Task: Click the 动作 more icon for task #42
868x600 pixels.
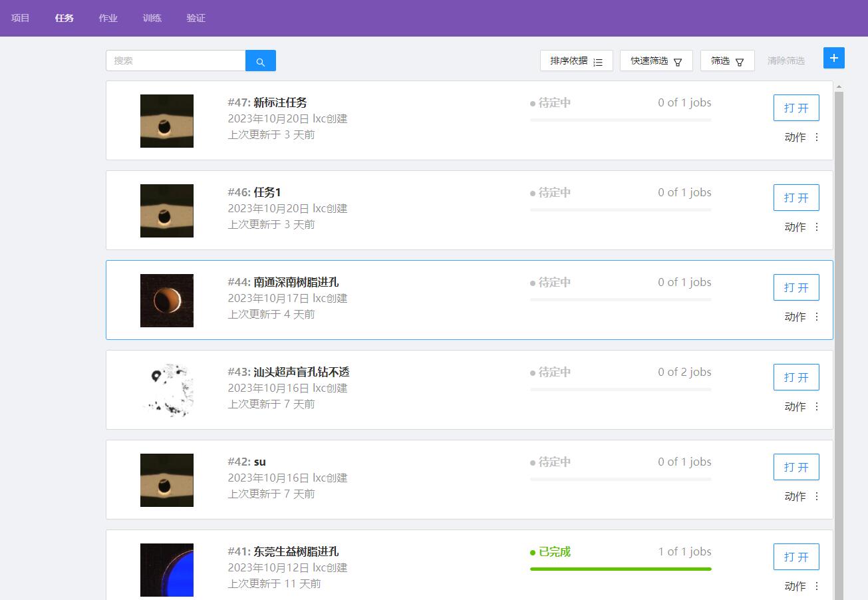Action: click(x=817, y=497)
